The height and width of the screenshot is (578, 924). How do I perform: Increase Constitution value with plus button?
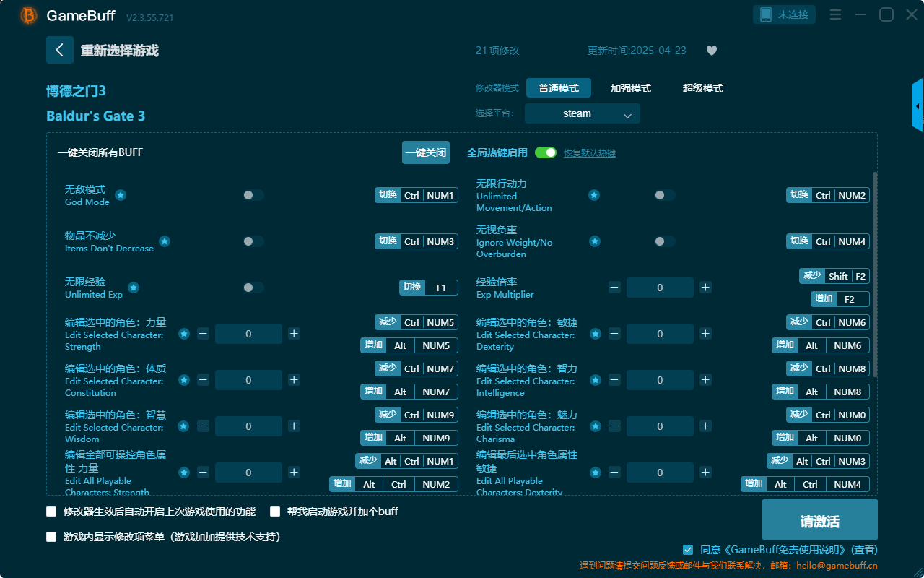pyautogui.click(x=294, y=380)
